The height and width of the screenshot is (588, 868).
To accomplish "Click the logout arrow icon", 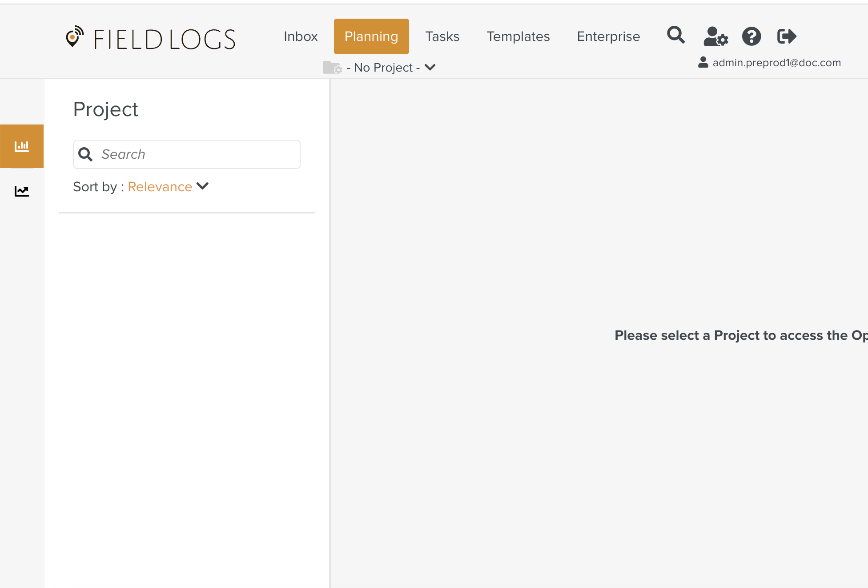I will (x=786, y=36).
